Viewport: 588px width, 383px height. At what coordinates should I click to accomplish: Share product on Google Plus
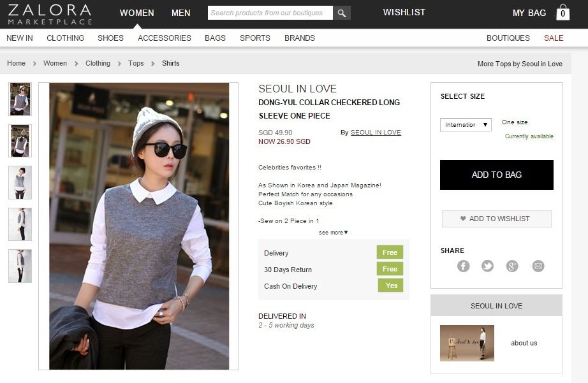point(512,266)
